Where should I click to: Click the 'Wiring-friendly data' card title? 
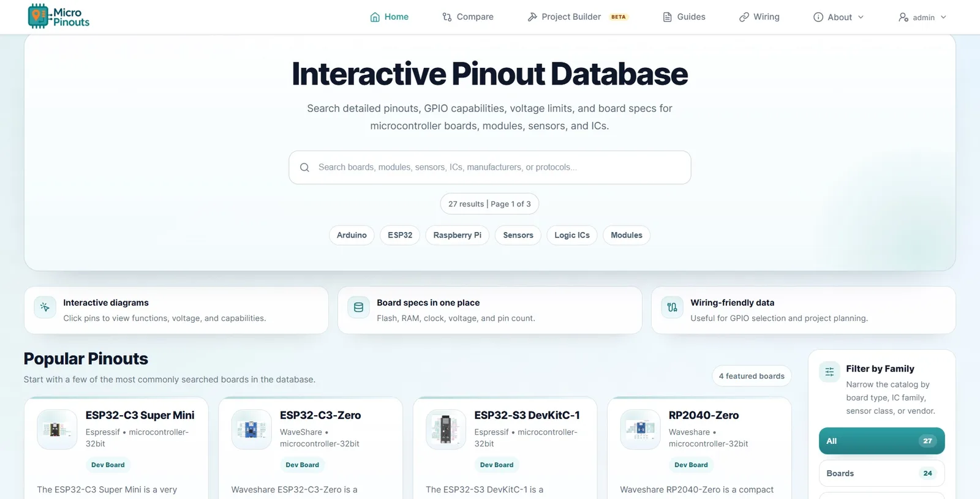(733, 302)
